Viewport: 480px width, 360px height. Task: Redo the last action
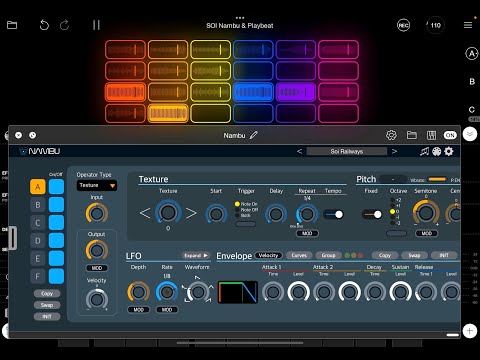point(64,25)
